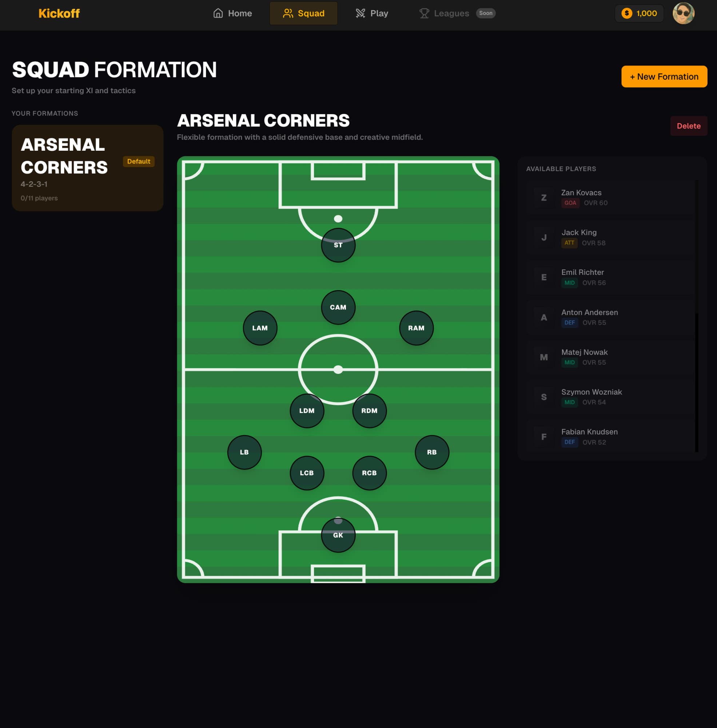Select the Arsenal Corners formation card

click(x=87, y=168)
